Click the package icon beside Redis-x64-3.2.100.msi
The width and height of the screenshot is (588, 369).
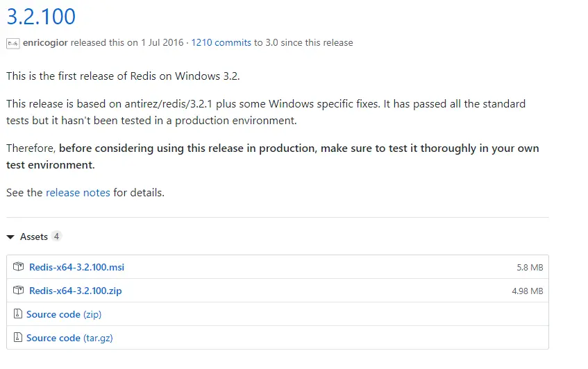18,267
